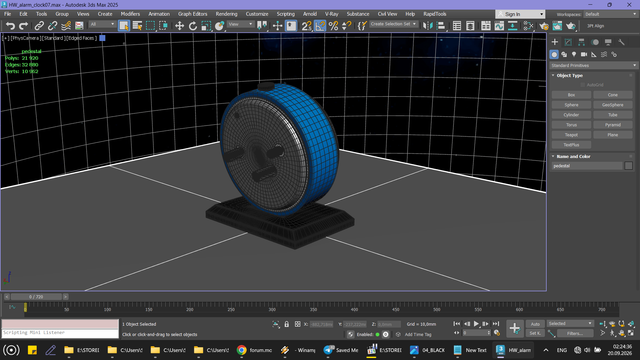Switch to the Hierarchy panel tab
Image resolution: width=640 pixels, height=360 pixels.
[581, 42]
